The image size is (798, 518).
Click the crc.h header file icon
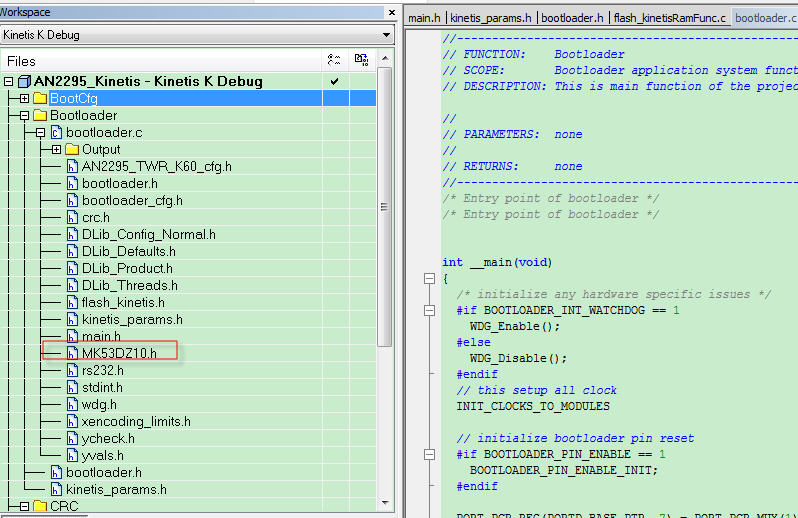(x=72, y=218)
